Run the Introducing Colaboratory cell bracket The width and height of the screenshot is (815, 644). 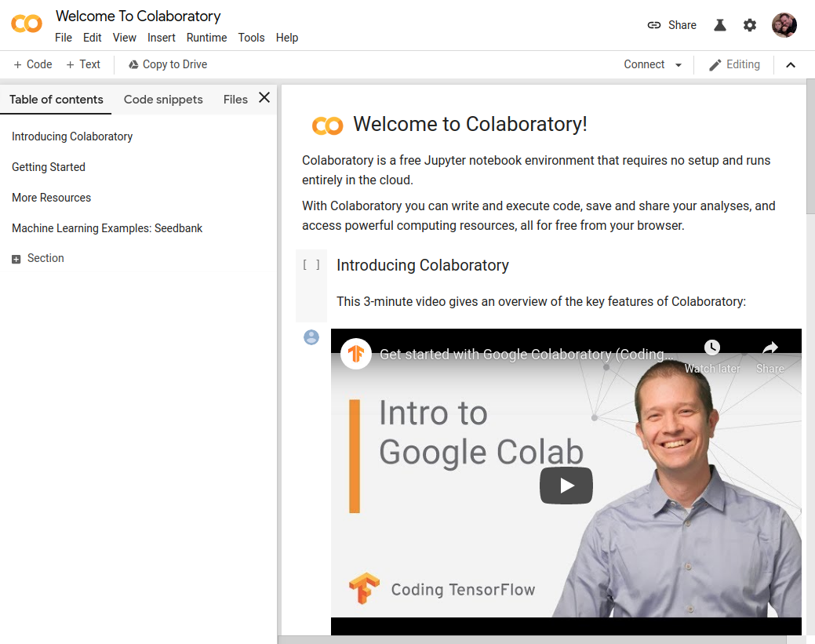pyautogui.click(x=311, y=265)
